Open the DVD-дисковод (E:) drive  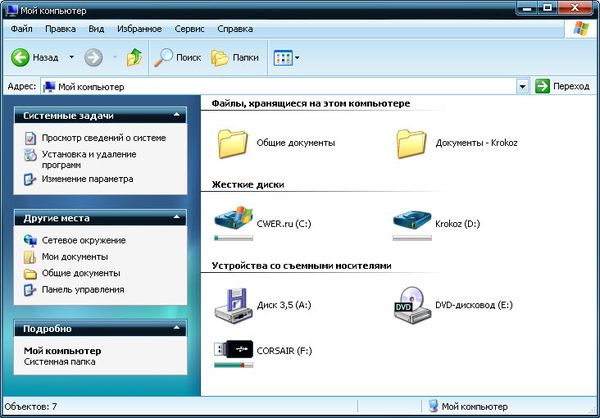click(410, 303)
